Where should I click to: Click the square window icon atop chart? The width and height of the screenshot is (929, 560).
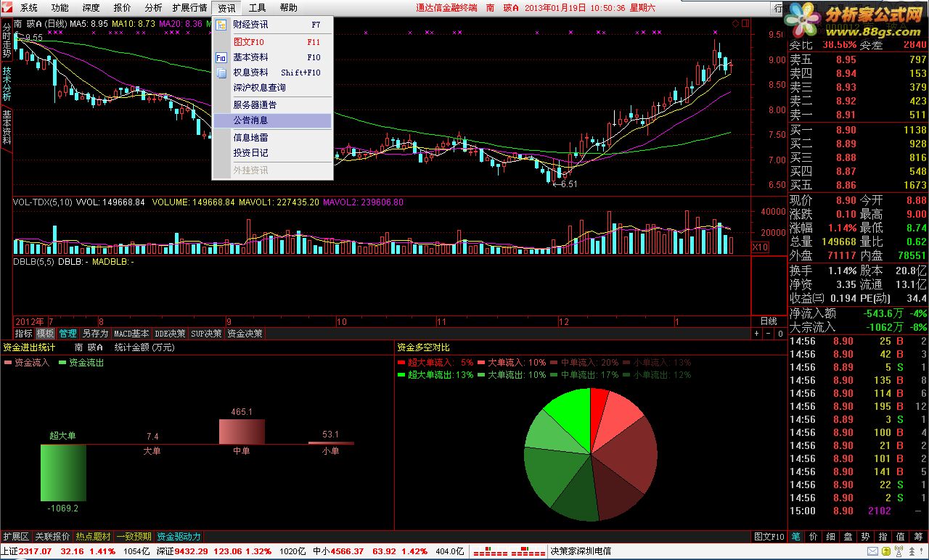745,24
